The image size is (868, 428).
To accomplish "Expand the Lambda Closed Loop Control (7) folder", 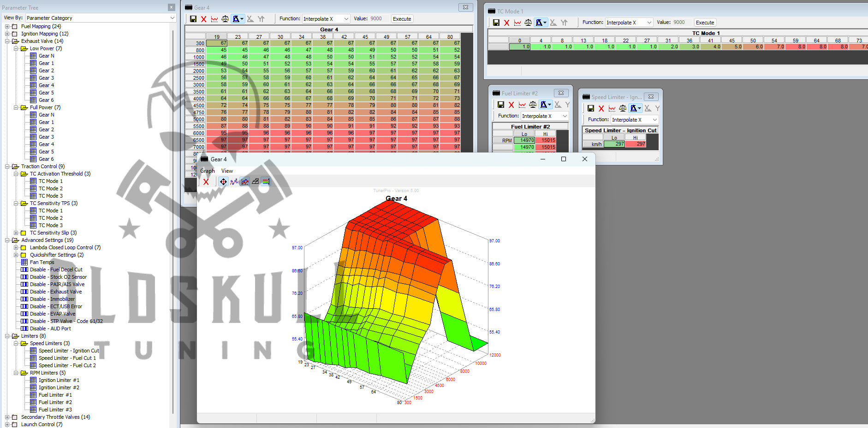I will (16, 247).
